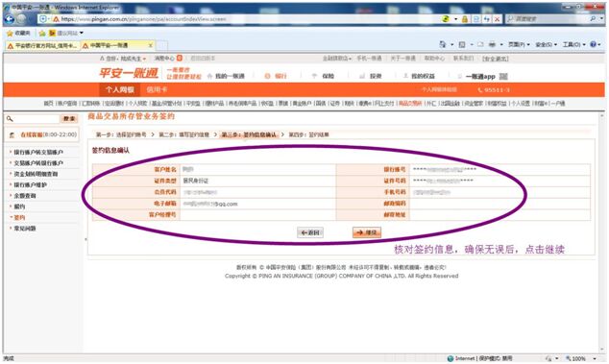Open the 页面(P) page menu dropdown

pyautogui.click(x=520, y=45)
